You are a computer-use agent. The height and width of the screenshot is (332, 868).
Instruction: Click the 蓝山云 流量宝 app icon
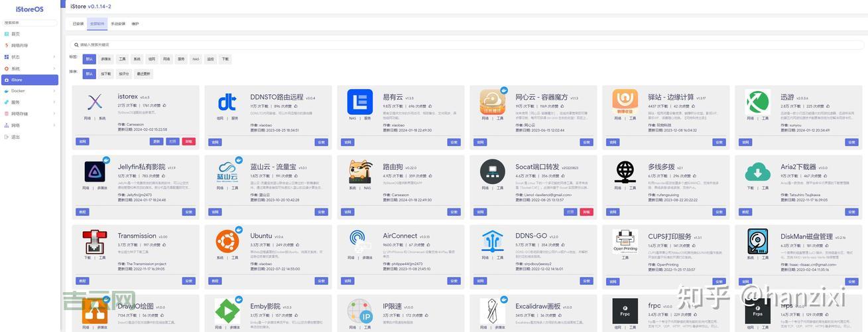coord(227,171)
